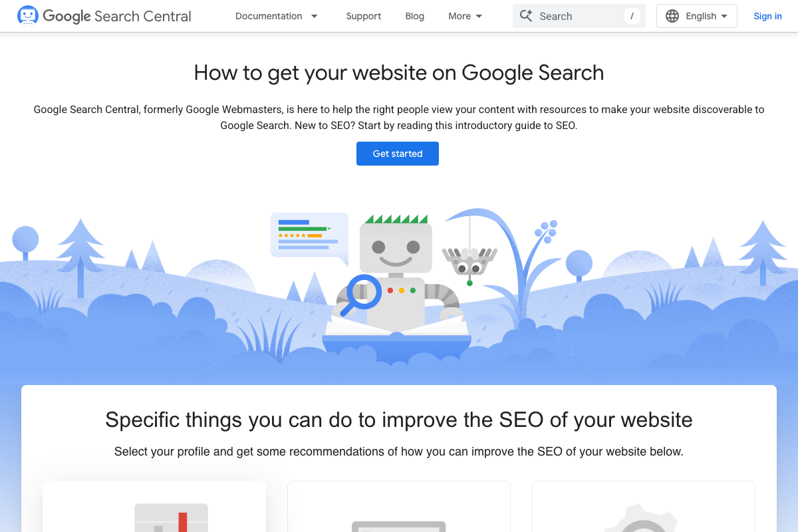Click the Google Search Central robot logo icon

pos(27,15)
